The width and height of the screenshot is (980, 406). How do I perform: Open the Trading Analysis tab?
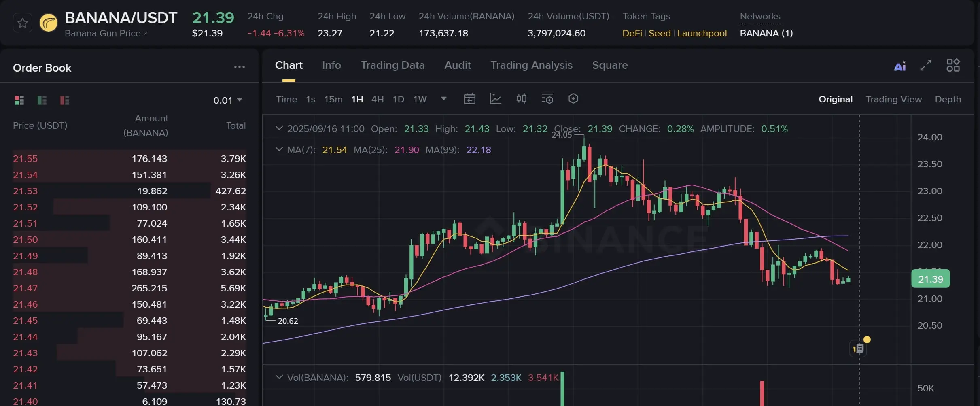[x=531, y=65]
